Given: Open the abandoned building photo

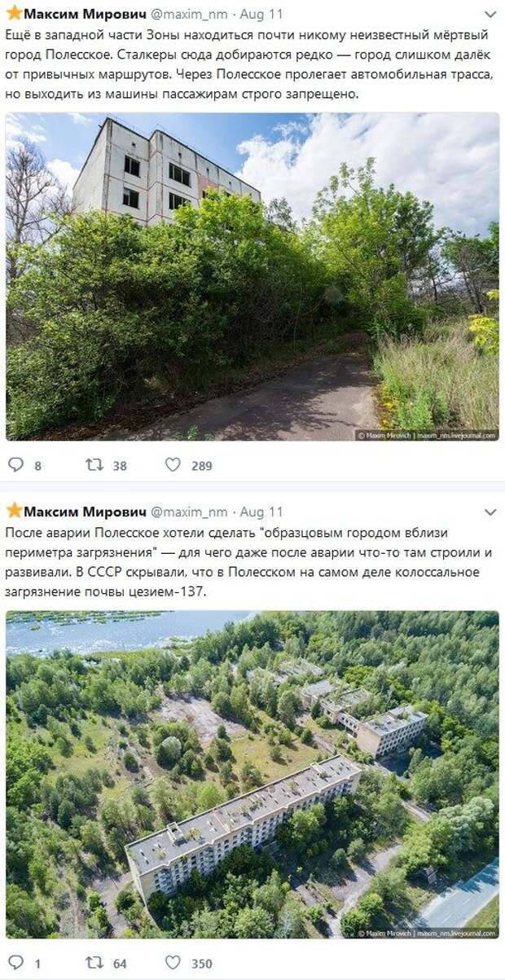Looking at the screenshot, I should [x=253, y=277].
